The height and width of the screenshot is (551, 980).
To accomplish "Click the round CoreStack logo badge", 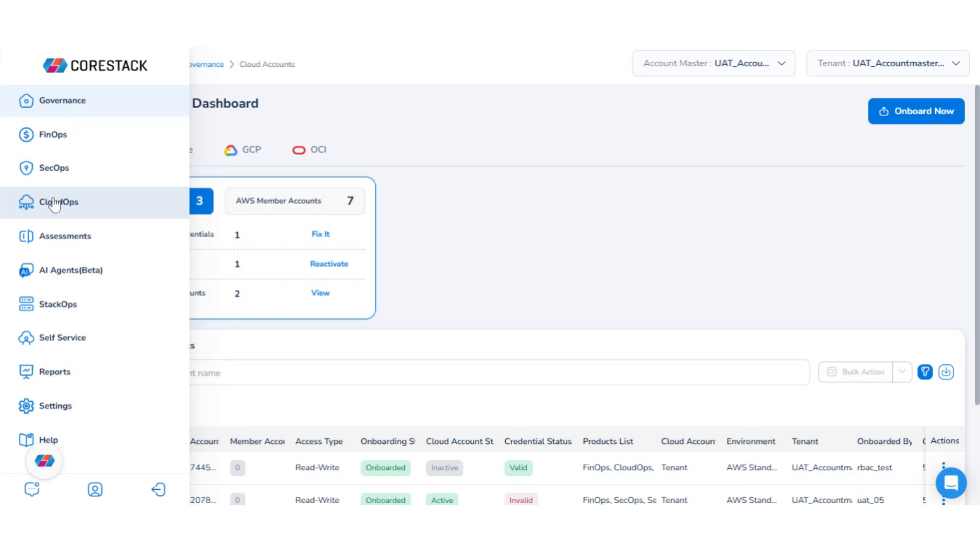I will 44,461.
